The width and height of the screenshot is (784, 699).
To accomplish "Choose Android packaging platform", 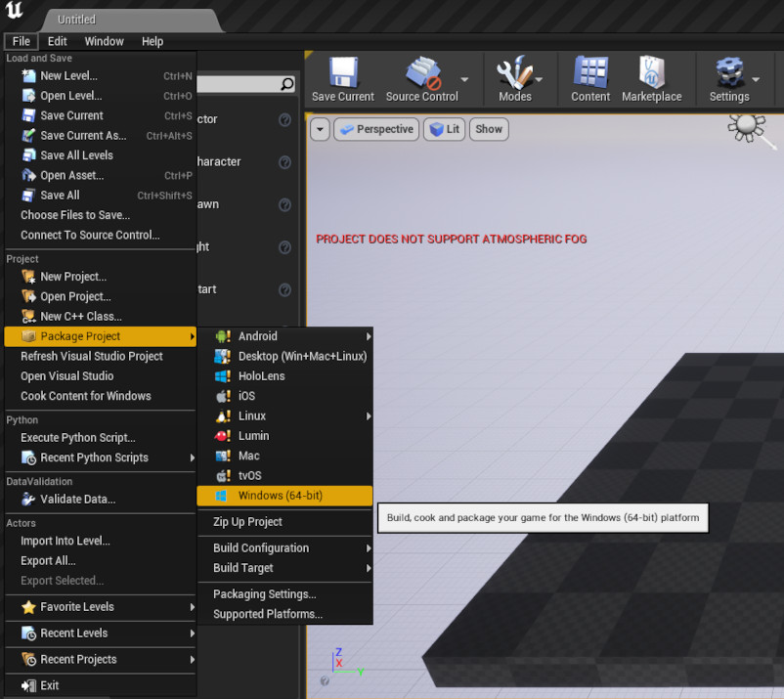I will pyautogui.click(x=285, y=336).
